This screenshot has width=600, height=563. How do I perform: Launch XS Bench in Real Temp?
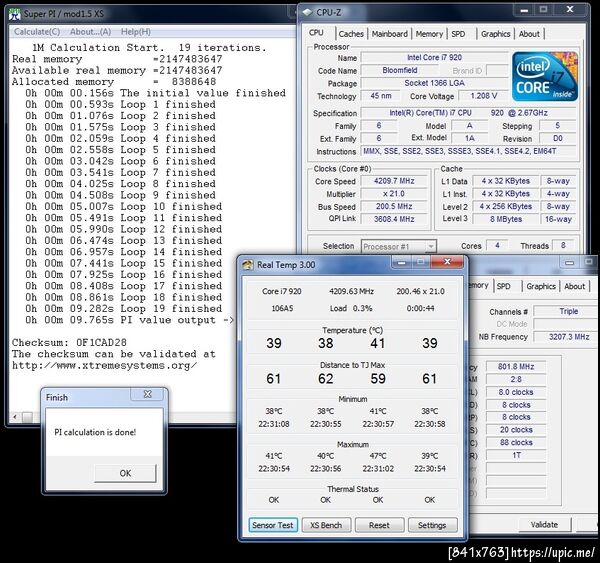tap(326, 525)
